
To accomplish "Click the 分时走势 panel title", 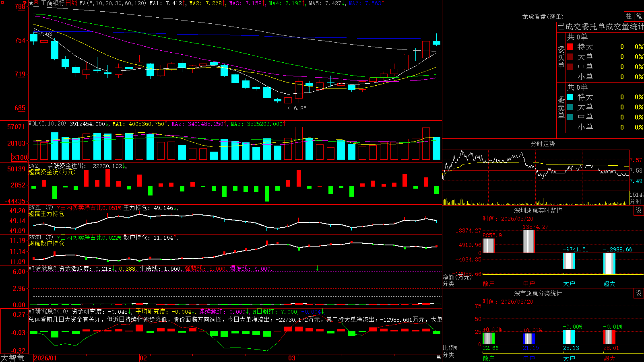I will click(543, 144).
